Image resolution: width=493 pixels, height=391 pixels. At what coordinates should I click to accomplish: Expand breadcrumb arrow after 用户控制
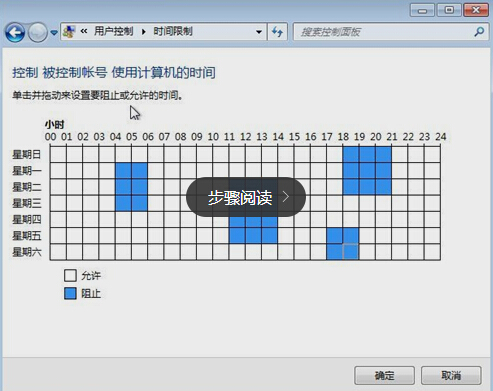(144, 32)
